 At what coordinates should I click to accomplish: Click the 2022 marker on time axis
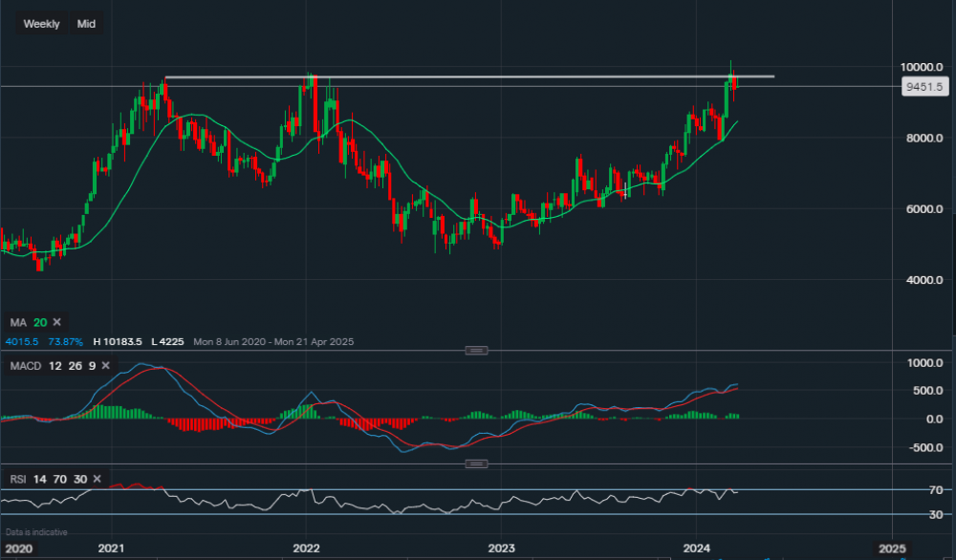point(306,548)
